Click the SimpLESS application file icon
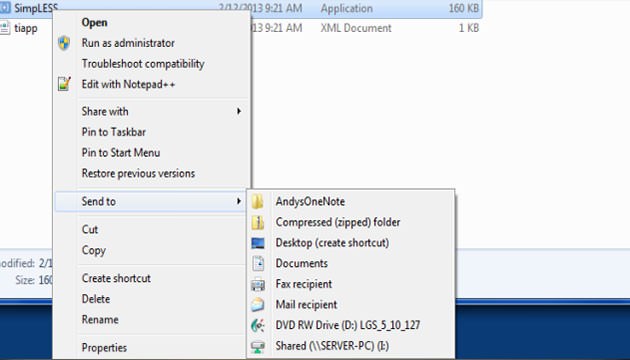The height and width of the screenshot is (360, 630). point(5,7)
